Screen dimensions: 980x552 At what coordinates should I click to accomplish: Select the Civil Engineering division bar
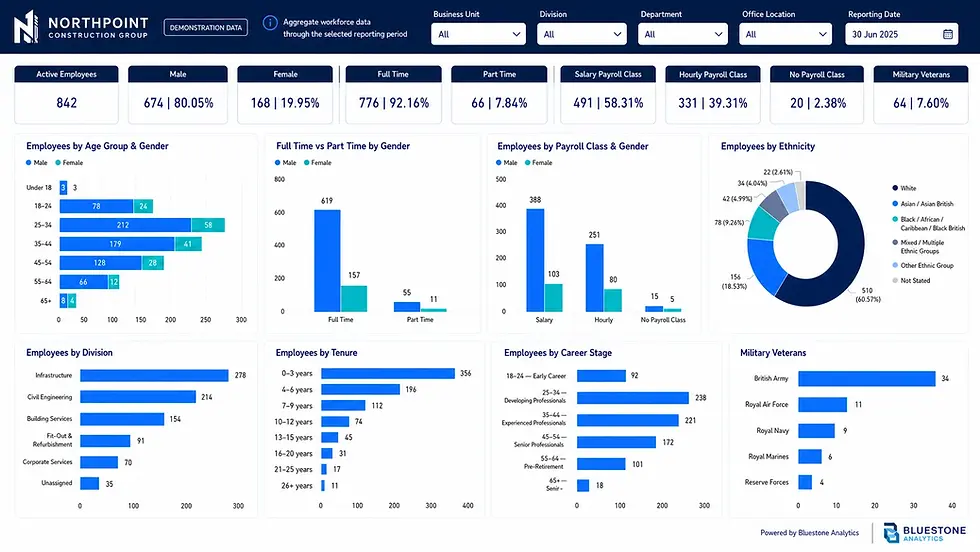click(138, 397)
